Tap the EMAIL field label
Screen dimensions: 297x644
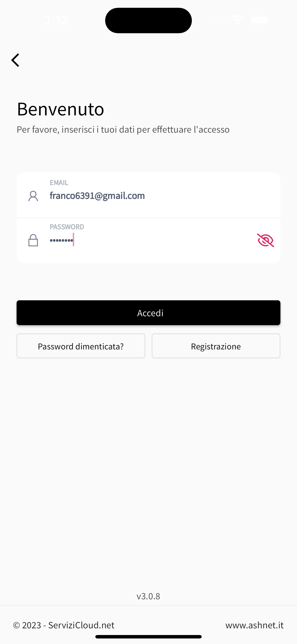[59, 183]
